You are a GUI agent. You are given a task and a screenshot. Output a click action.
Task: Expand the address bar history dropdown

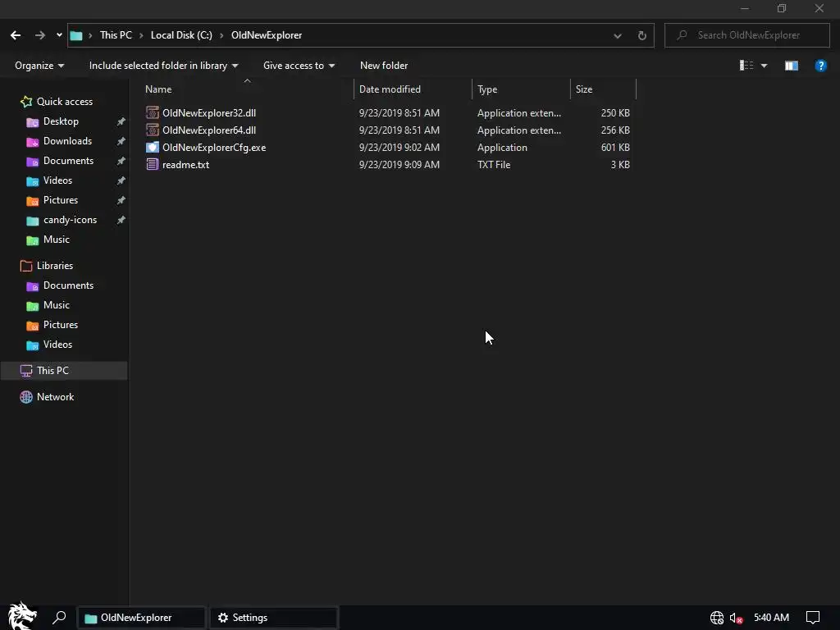pyautogui.click(x=618, y=36)
